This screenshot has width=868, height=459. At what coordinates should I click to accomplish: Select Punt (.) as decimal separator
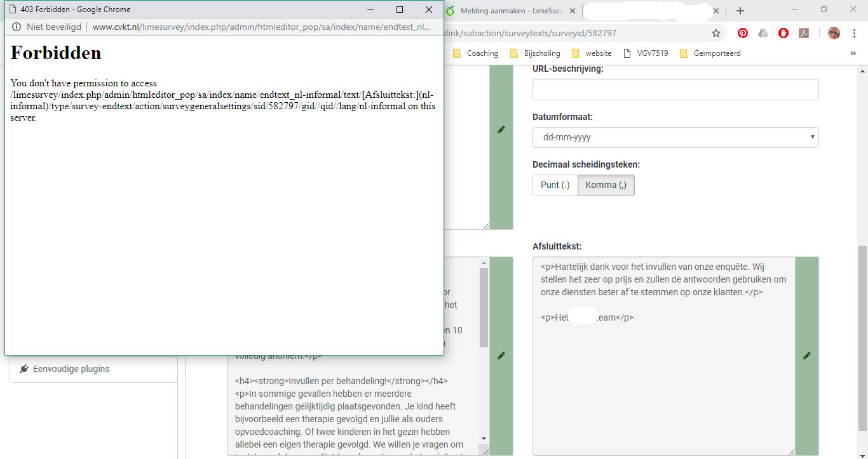[555, 185]
